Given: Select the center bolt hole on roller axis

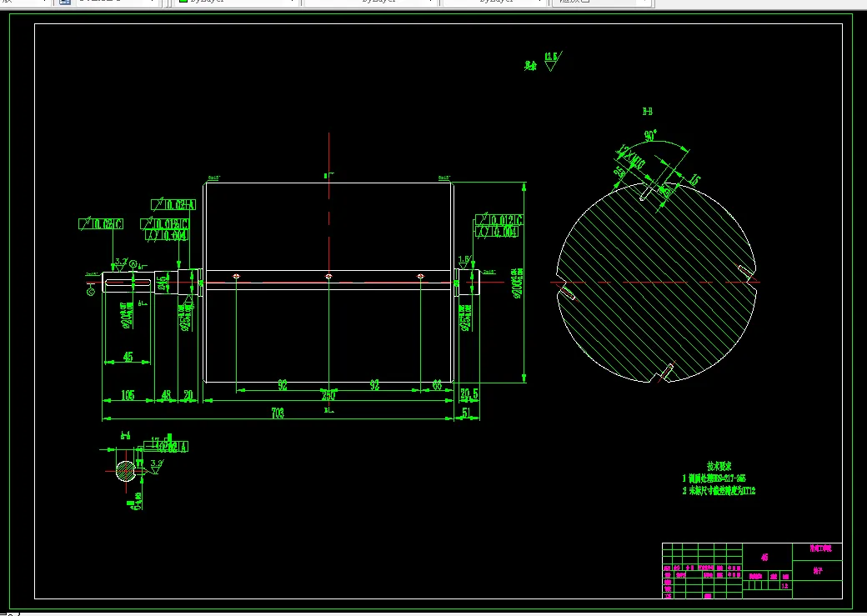Looking at the screenshot, I should [328, 276].
